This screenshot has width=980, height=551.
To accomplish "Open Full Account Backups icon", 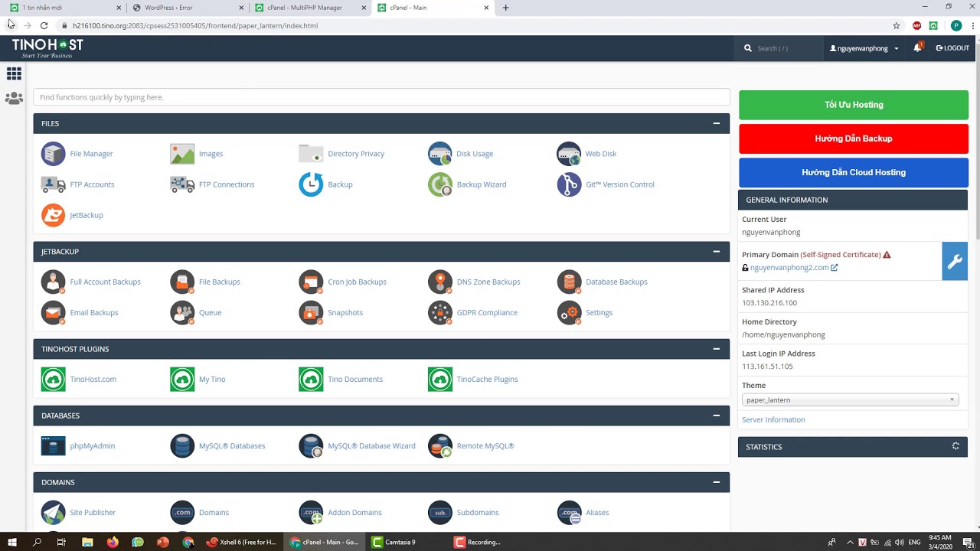I will click(x=54, y=282).
